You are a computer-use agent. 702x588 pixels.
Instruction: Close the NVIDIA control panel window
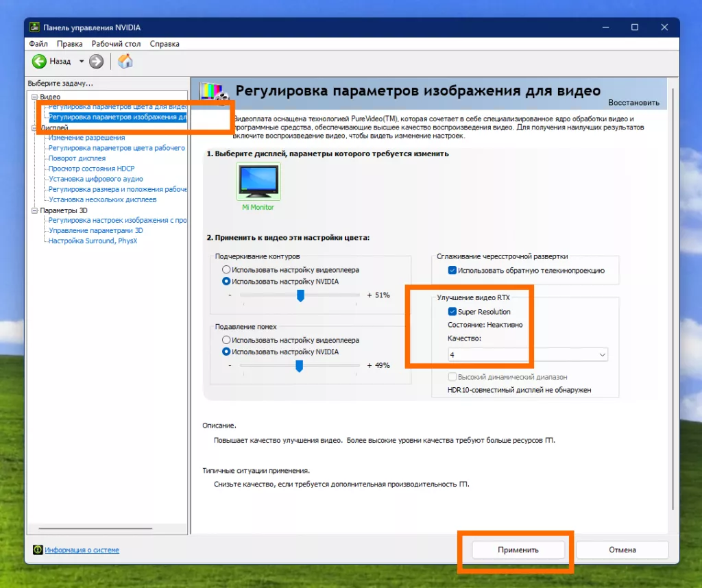(x=664, y=27)
